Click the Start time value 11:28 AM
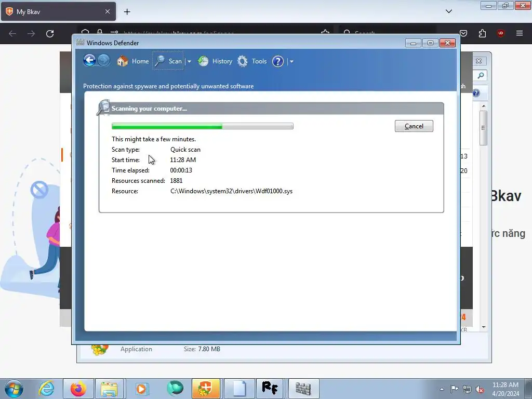This screenshot has height=399, width=532. coord(183,160)
